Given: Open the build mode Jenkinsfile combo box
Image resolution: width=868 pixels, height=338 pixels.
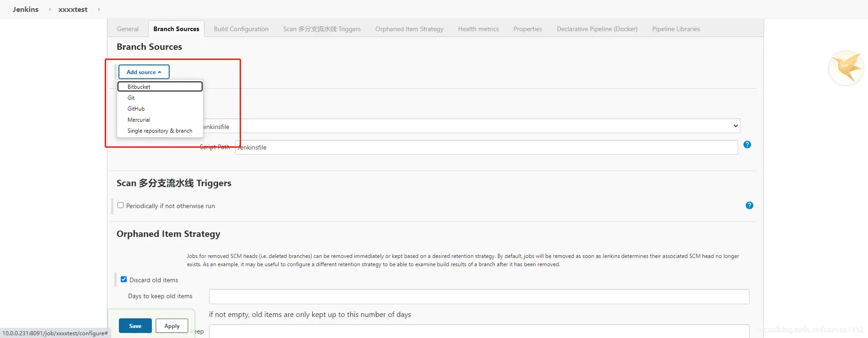Looking at the screenshot, I should (x=471, y=126).
